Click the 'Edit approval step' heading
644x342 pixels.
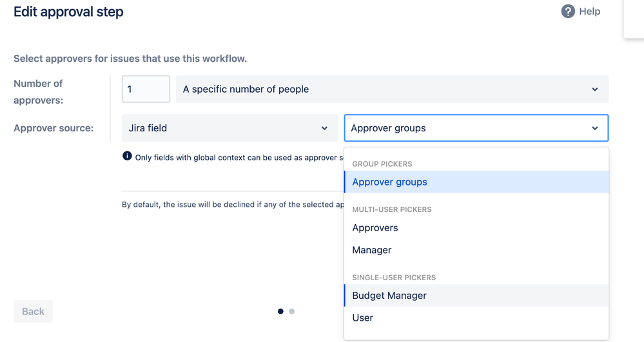point(68,12)
